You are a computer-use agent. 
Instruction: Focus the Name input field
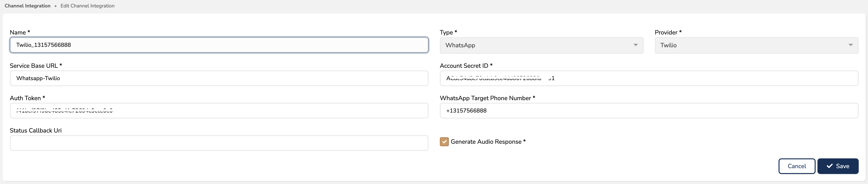(219, 45)
